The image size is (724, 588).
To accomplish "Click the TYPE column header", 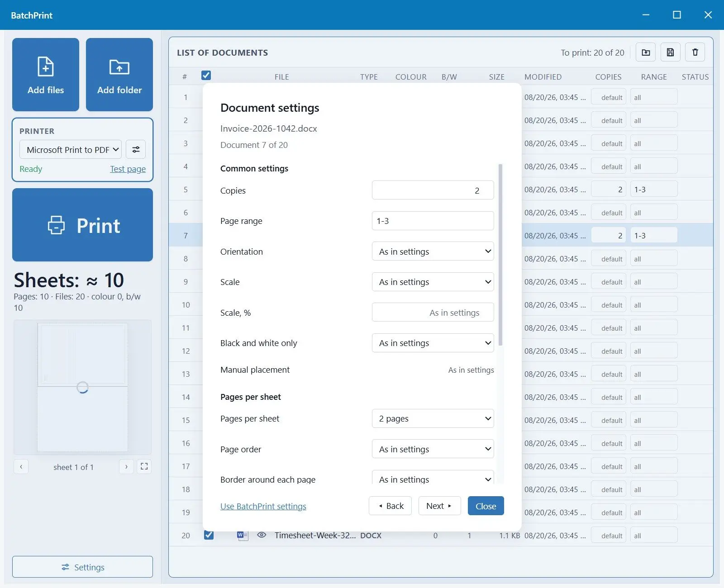I will [369, 76].
